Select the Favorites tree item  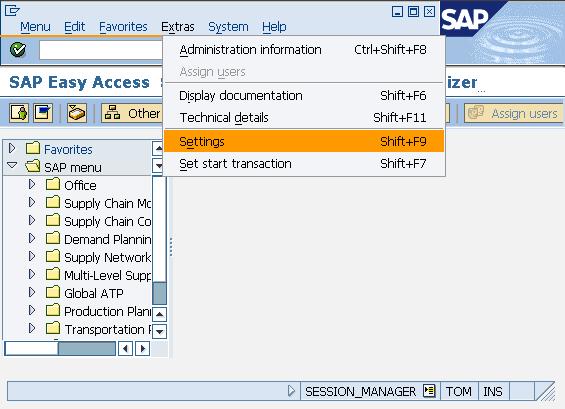(x=68, y=149)
